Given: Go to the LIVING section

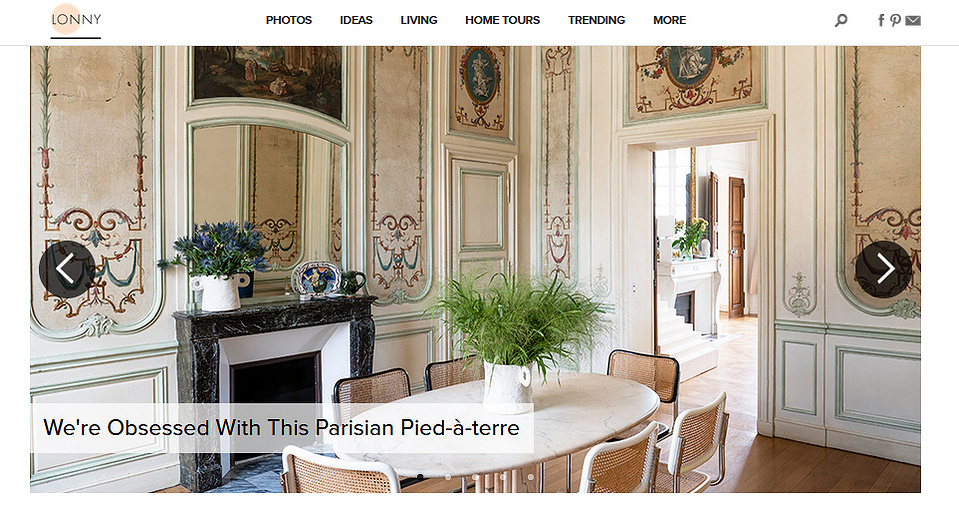Looking at the screenshot, I should tap(418, 20).
